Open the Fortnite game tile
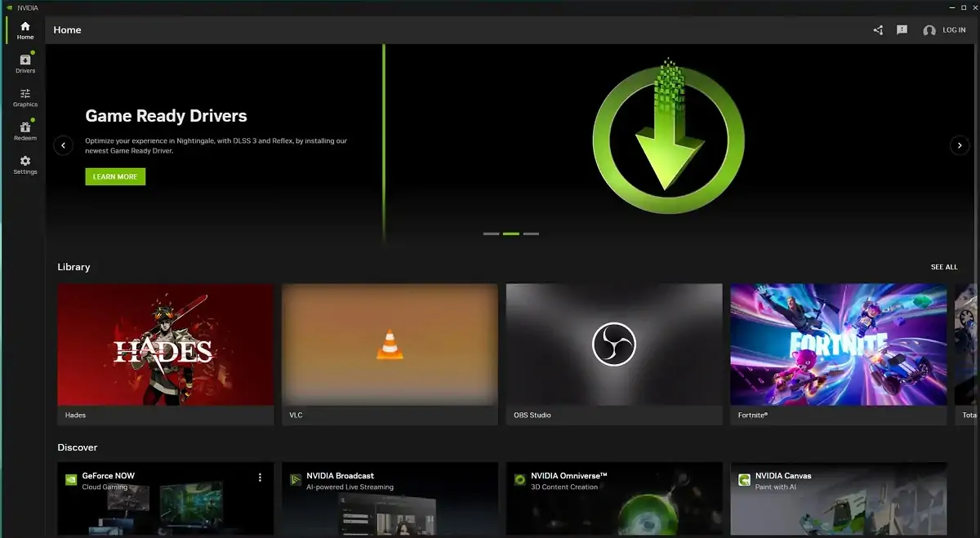Viewport: 980px width, 538px height. (839, 354)
